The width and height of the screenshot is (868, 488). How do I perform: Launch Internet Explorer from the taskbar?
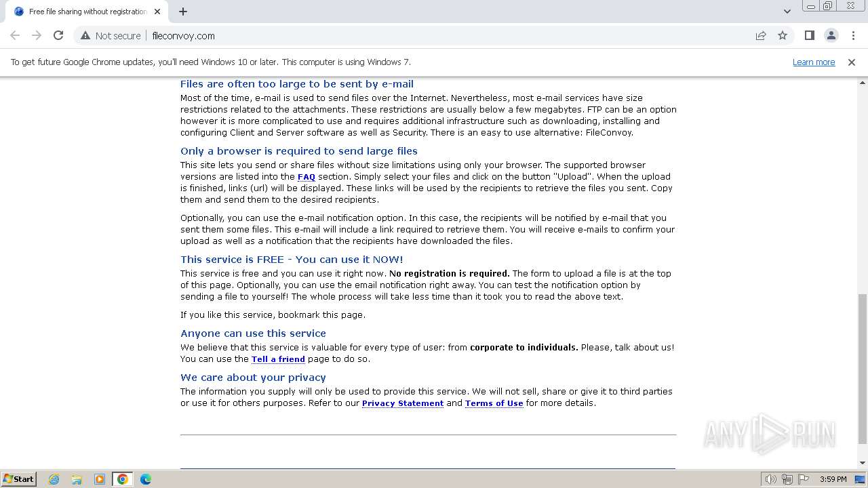[x=54, y=479]
